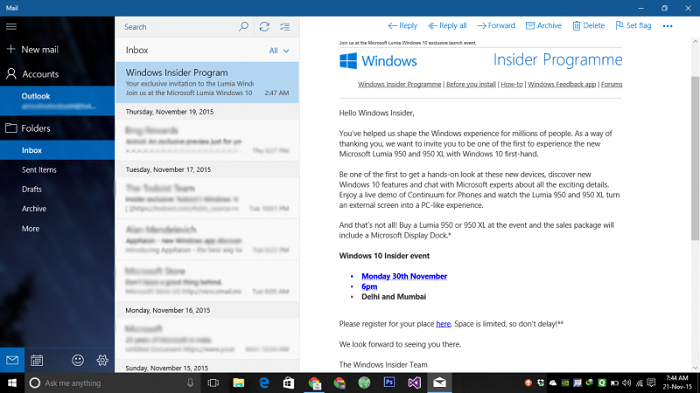
Task: Open the Windows Start menu
Action: coord(12,383)
